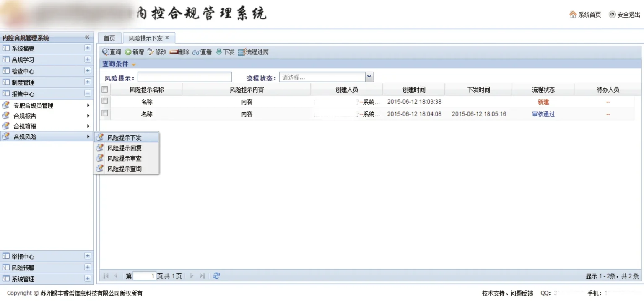
Task: Select 风险提示回复 from the submenu
Action: pos(125,148)
